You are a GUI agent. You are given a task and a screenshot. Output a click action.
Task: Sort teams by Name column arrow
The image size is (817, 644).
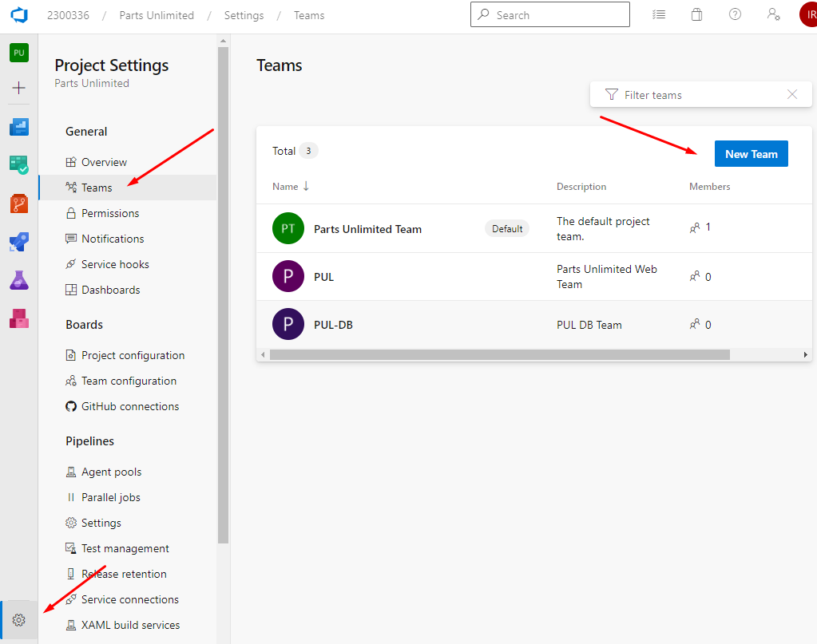[306, 187]
